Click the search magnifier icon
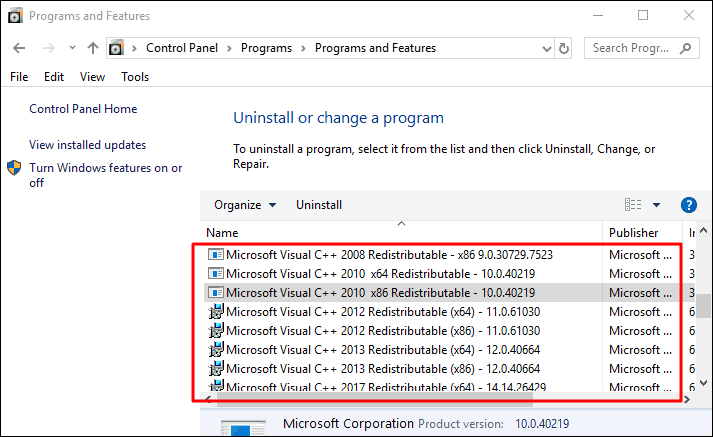713x437 pixels. click(x=686, y=48)
